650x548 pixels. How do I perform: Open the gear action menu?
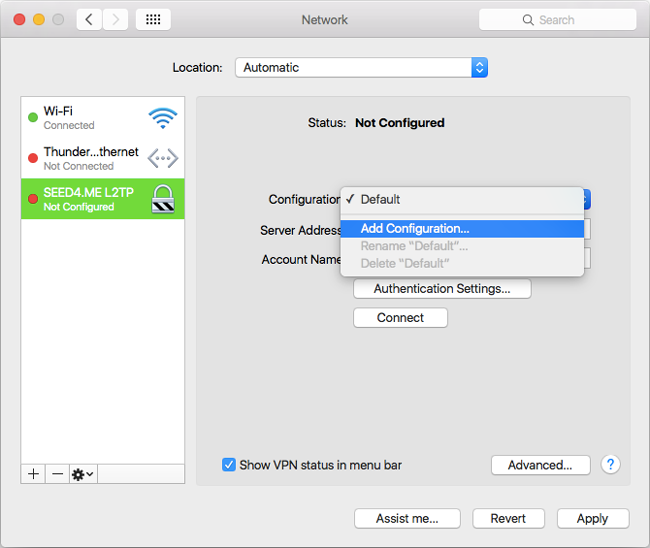82,474
